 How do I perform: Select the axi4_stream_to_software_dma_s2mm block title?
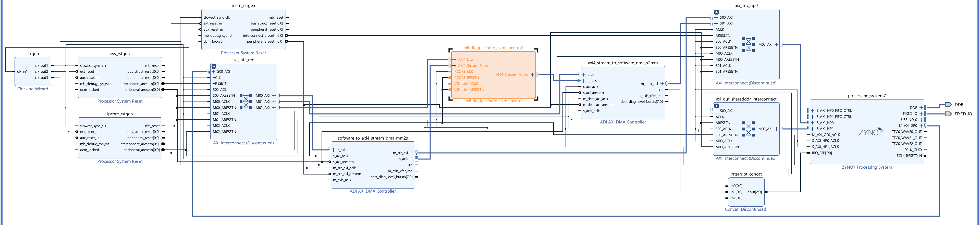(623, 63)
